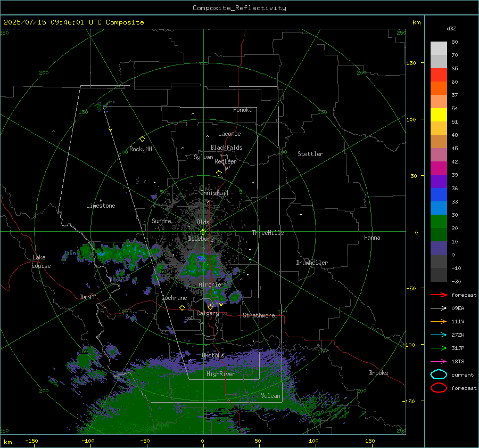Viewport: 479px width, 448px height.
Task: Click the Airdrie city label
Action: pyautogui.click(x=210, y=284)
